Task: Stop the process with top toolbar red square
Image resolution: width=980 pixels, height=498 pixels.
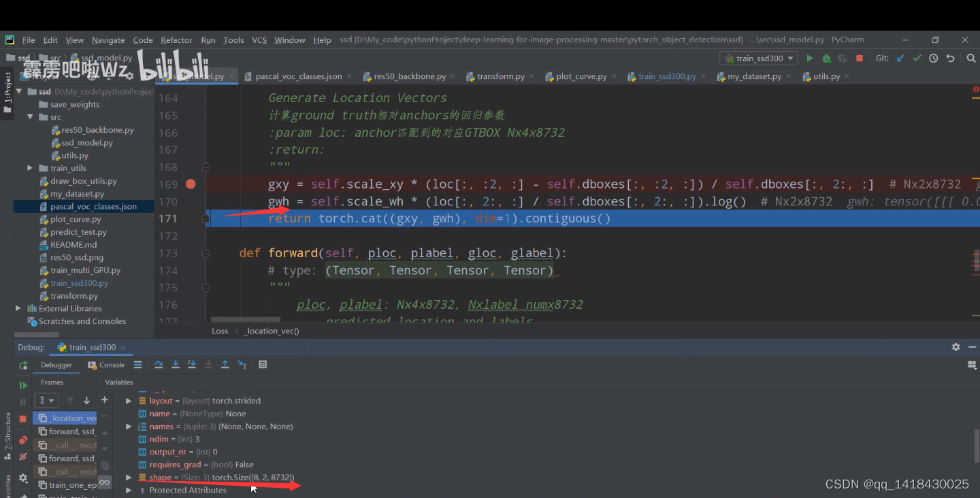Action: tap(860, 59)
